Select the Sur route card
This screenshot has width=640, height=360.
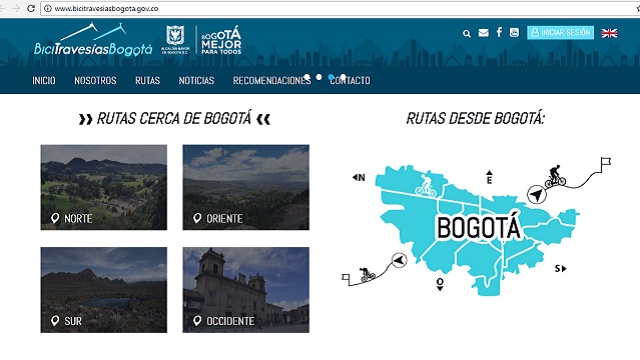(104, 290)
